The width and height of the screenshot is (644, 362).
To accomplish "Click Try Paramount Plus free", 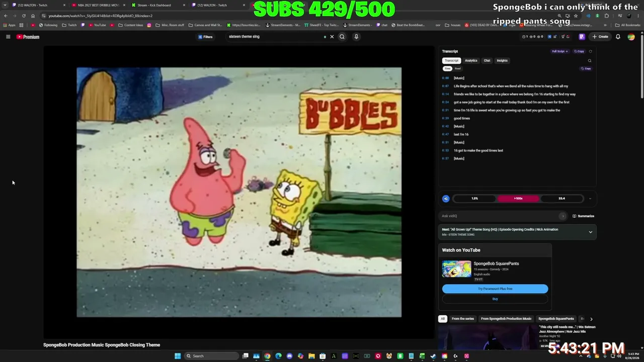I will click(495, 289).
